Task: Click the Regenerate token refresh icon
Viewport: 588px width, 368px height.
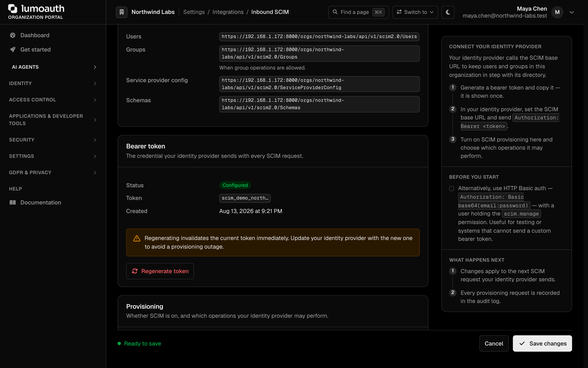Action: pos(135,271)
